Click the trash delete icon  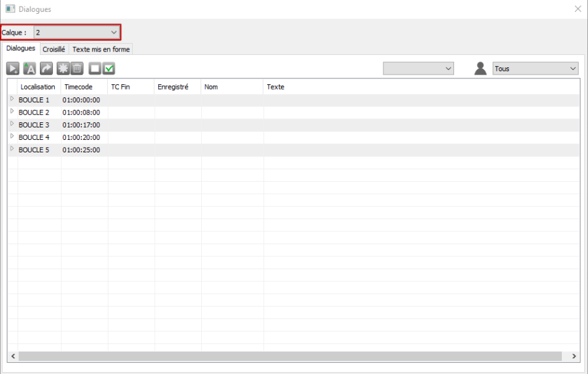tap(76, 69)
